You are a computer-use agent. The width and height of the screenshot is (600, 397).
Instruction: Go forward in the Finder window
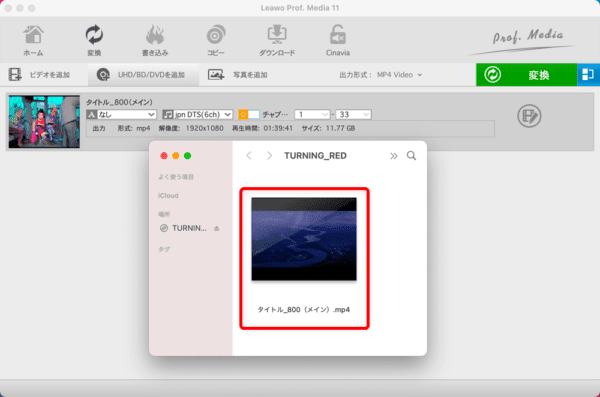pos(269,155)
